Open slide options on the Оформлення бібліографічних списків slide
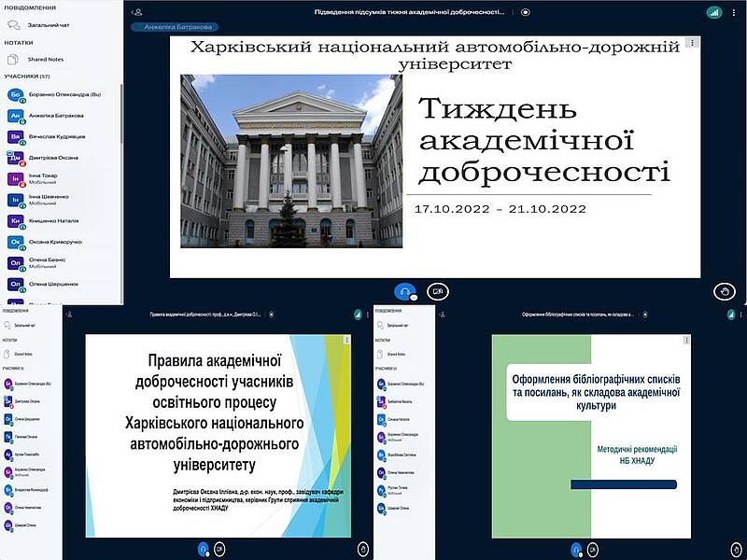Image resolution: width=747 pixels, height=560 pixels. 686,340
